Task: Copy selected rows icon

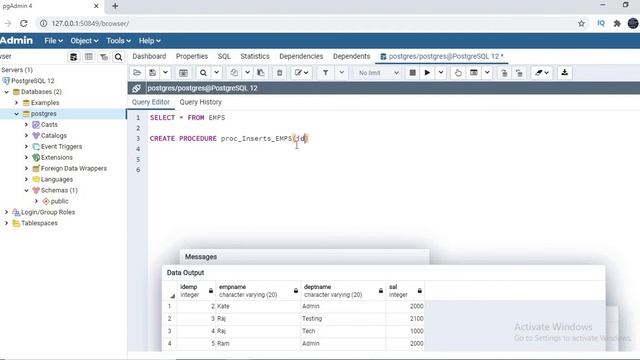Action: pyautogui.click(x=234, y=73)
